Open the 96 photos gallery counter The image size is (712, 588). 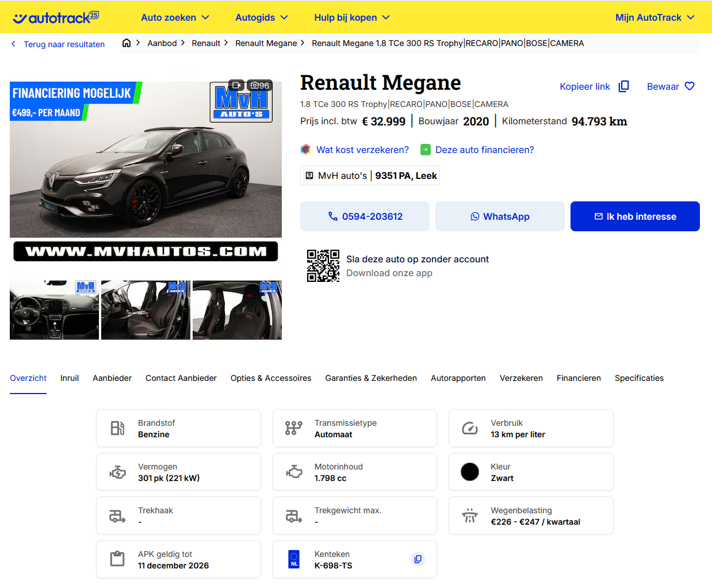click(x=260, y=85)
